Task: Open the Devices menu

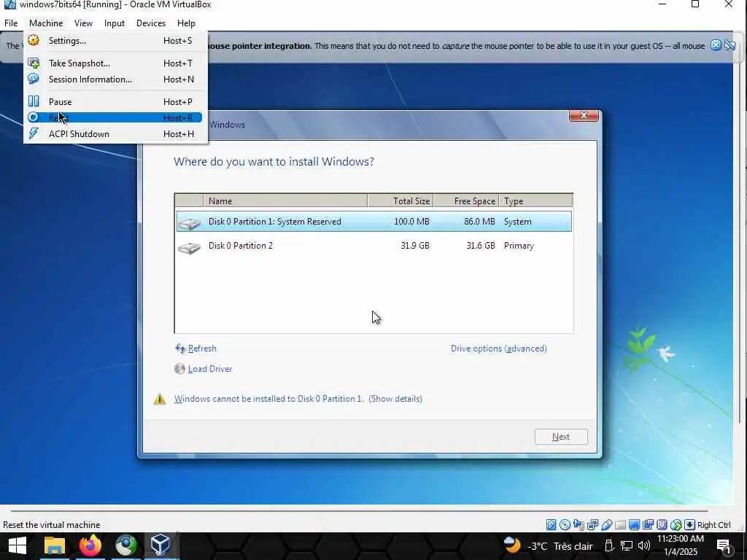Action: (x=151, y=23)
